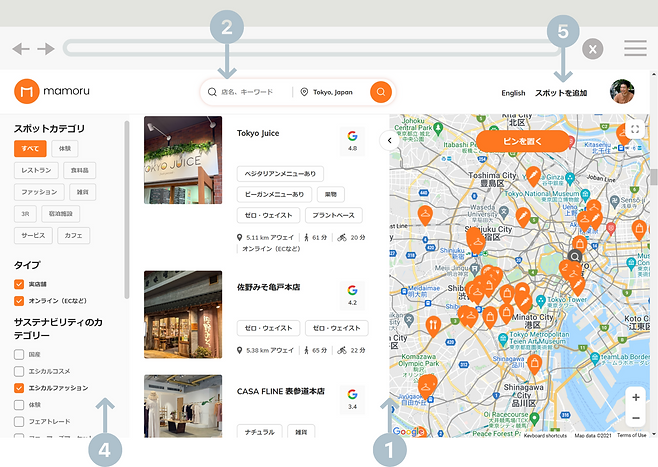Click スポットを追加 to add a spot

pyautogui.click(x=561, y=93)
